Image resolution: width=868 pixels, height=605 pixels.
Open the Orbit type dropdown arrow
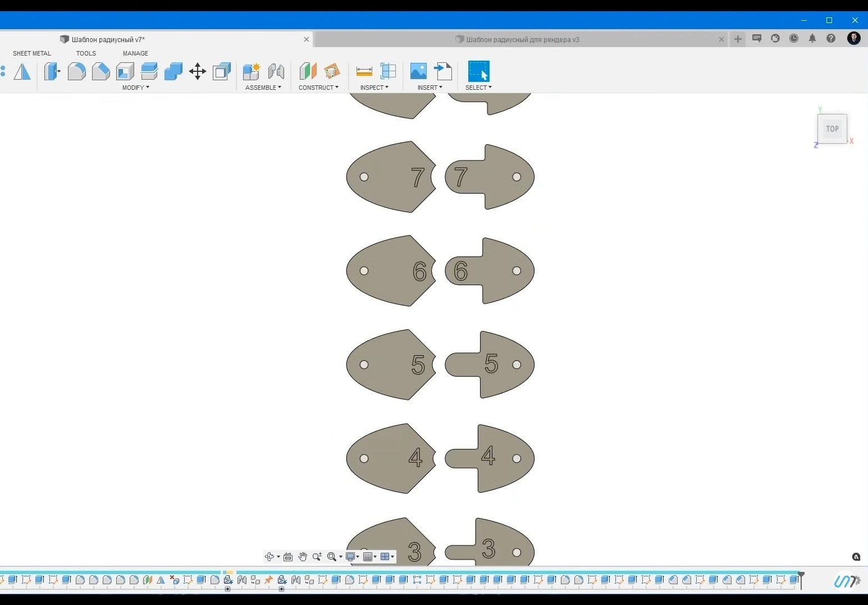click(x=278, y=557)
